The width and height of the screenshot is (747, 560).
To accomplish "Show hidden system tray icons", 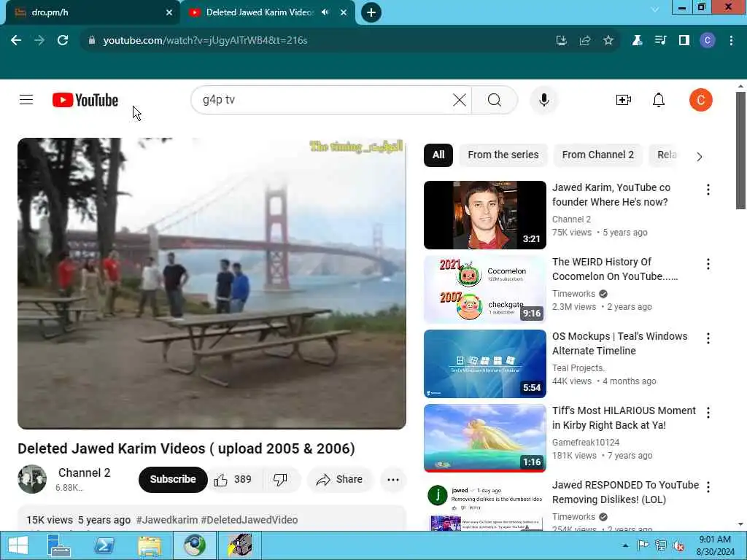I will pos(625,545).
